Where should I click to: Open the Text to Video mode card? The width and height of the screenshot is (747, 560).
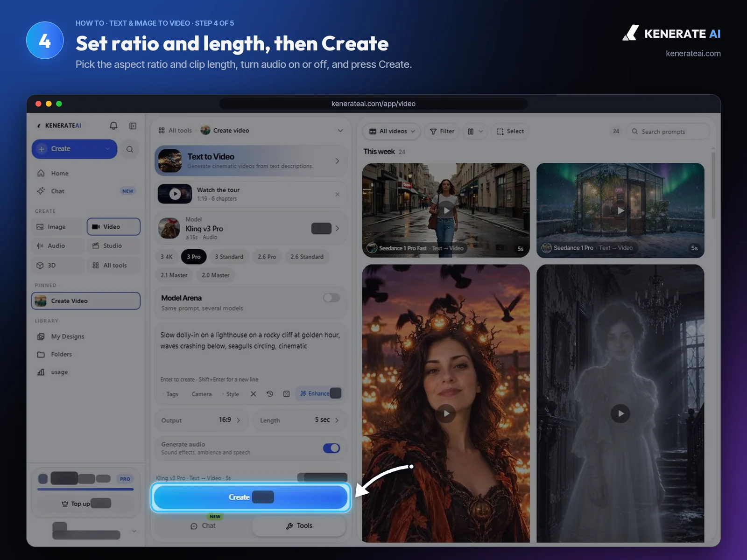pos(251,161)
